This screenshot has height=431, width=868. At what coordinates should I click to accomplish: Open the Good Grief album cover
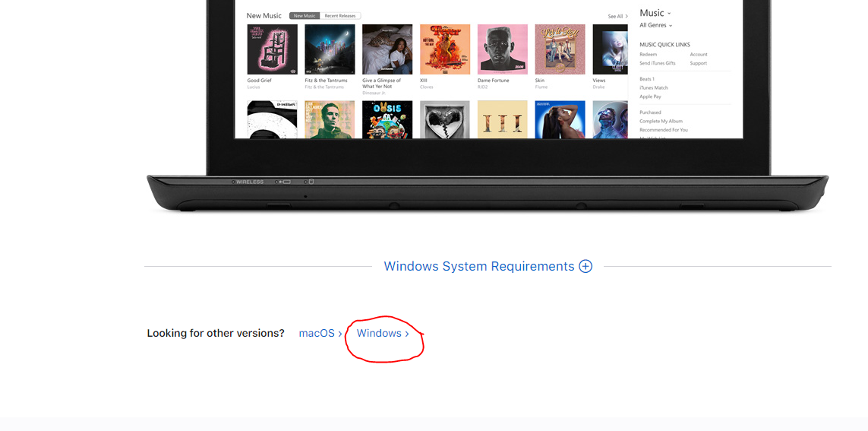pos(272,49)
